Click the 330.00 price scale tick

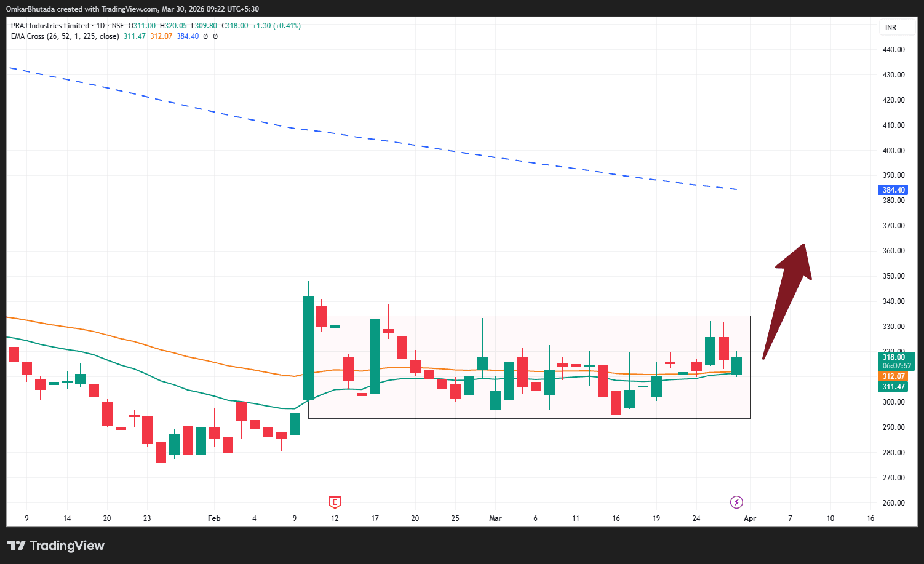893,327
